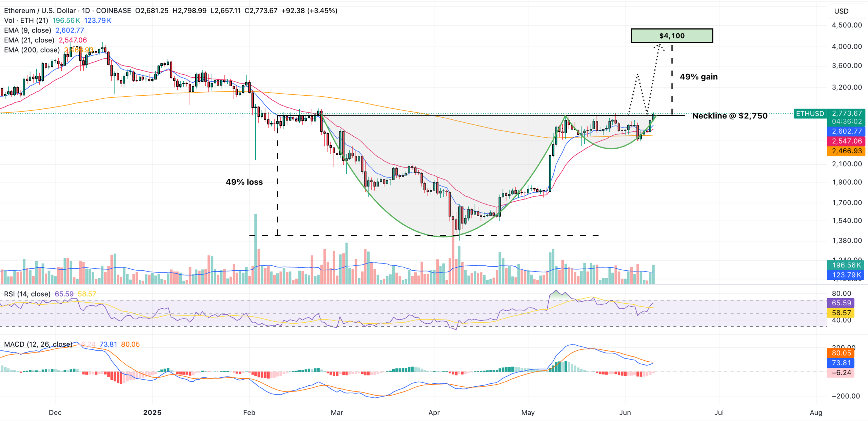Viewport: 868px width, 421px height.
Task: Select the 'Neckline @ $2,750' annotation
Action: point(730,116)
